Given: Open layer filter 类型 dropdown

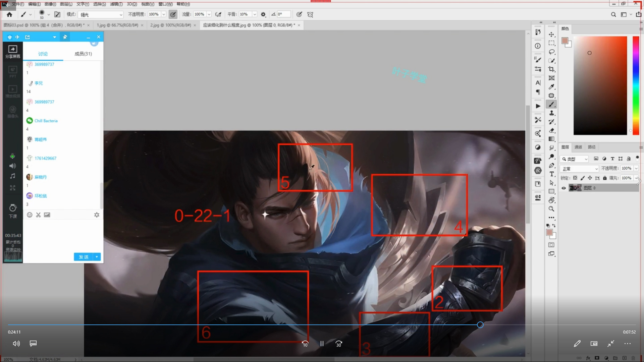Looking at the screenshot, I should pos(575,159).
